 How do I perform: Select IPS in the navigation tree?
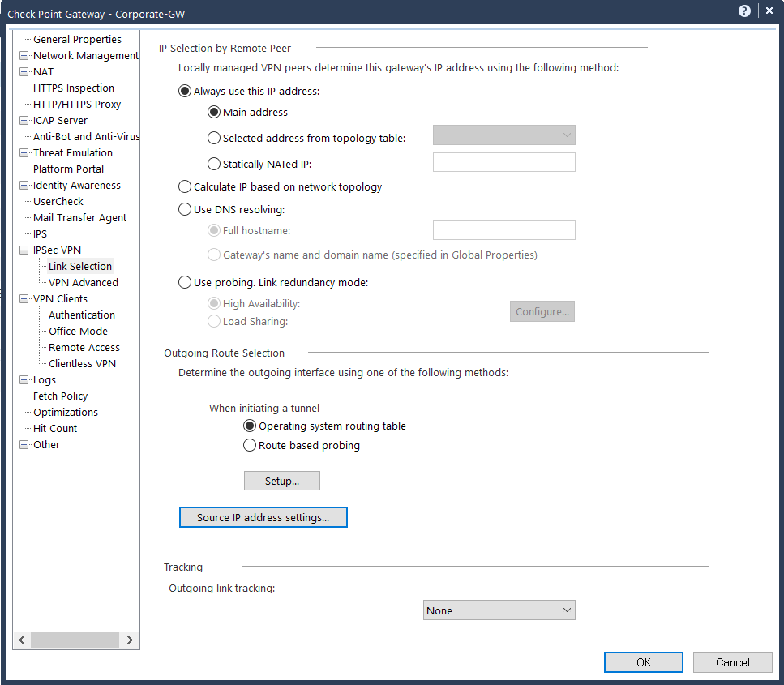click(x=40, y=234)
